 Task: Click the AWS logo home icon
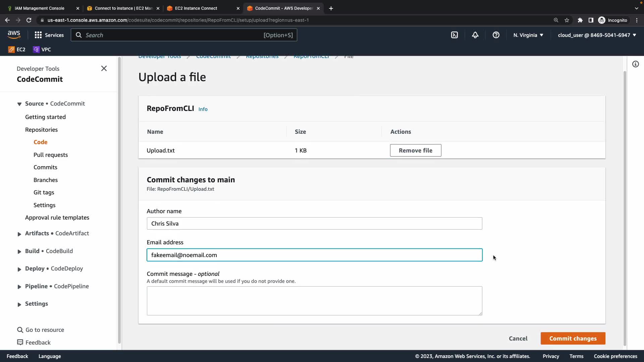[14, 35]
